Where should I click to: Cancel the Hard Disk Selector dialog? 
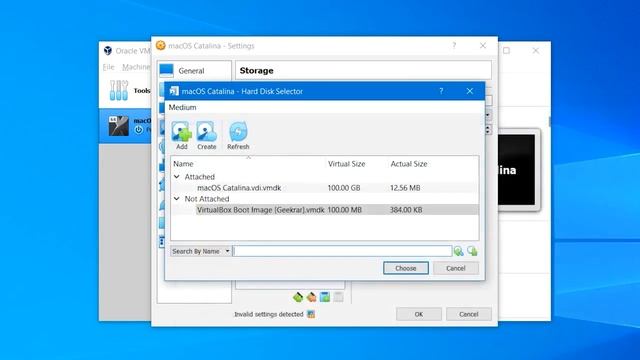point(456,268)
